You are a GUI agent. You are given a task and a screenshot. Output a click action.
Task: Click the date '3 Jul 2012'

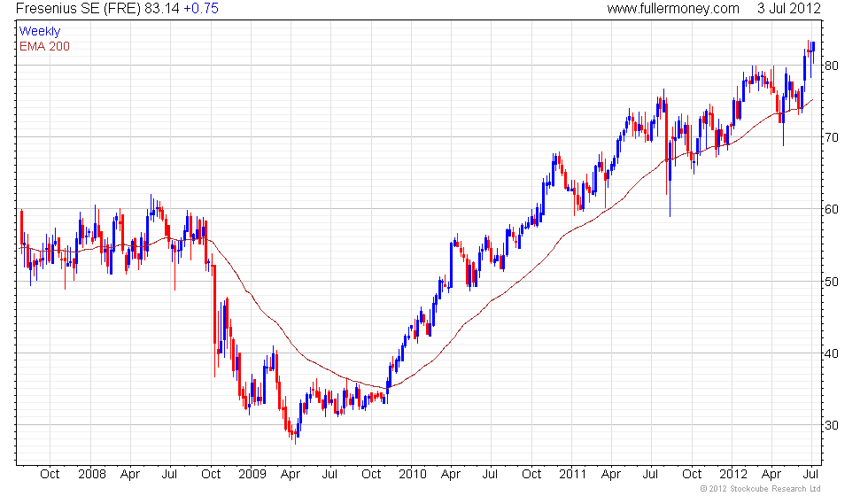pyautogui.click(x=789, y=9)
